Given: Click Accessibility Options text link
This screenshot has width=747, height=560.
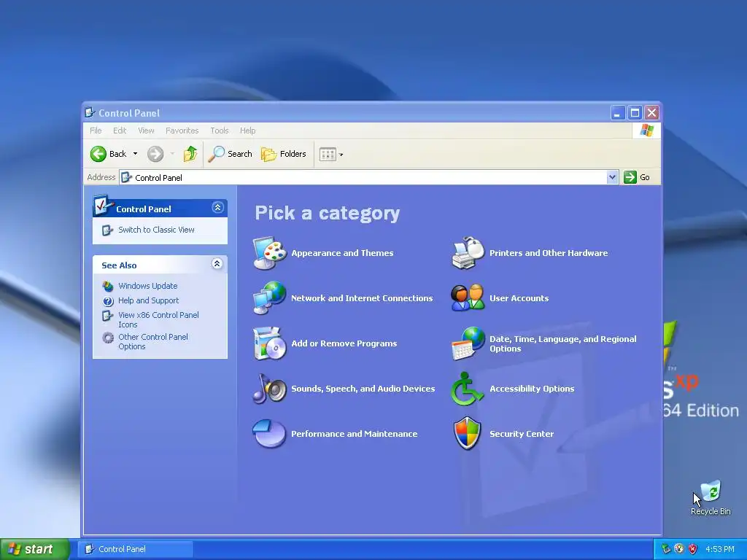Looking at the screenshot, I should point(532,389).
